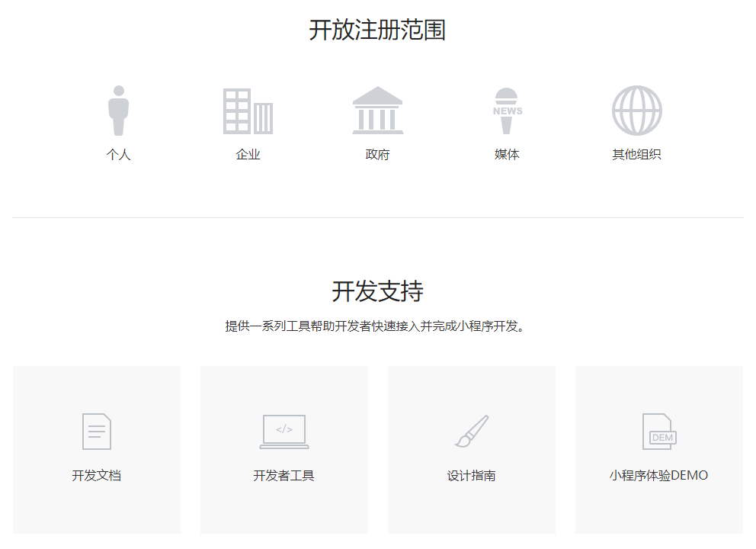This screenshot has width=756, height=549.
Task: Click the NEWS microphone icon
Action: (x=507, y=111)
